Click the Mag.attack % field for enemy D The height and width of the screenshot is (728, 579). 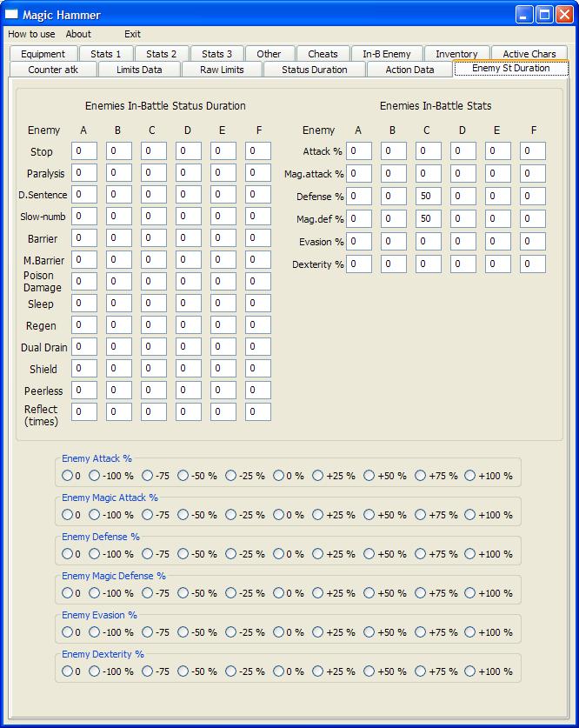[x=463, y=174]
